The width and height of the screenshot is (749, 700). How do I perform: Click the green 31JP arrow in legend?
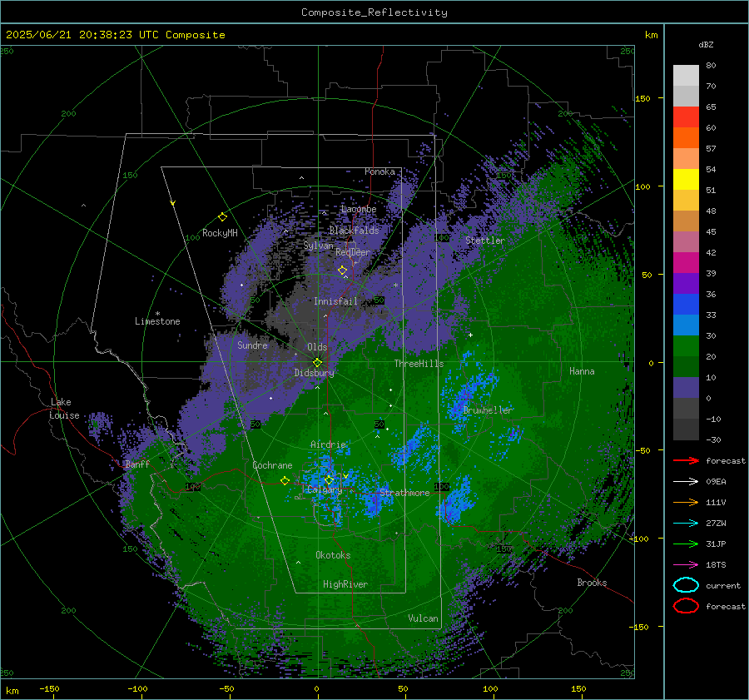pos(687,544)
